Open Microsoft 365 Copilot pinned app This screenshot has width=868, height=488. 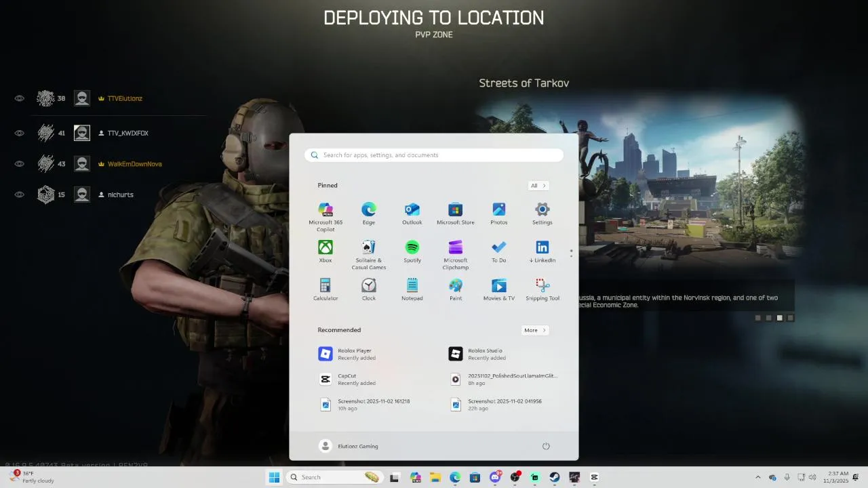[x=325, y=217]
